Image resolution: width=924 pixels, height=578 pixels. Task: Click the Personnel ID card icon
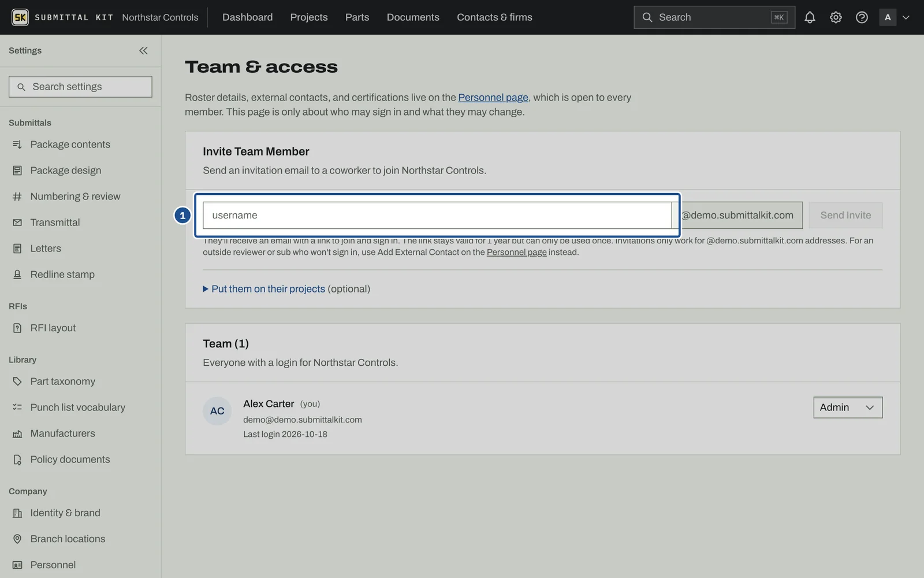click(17, 565)
